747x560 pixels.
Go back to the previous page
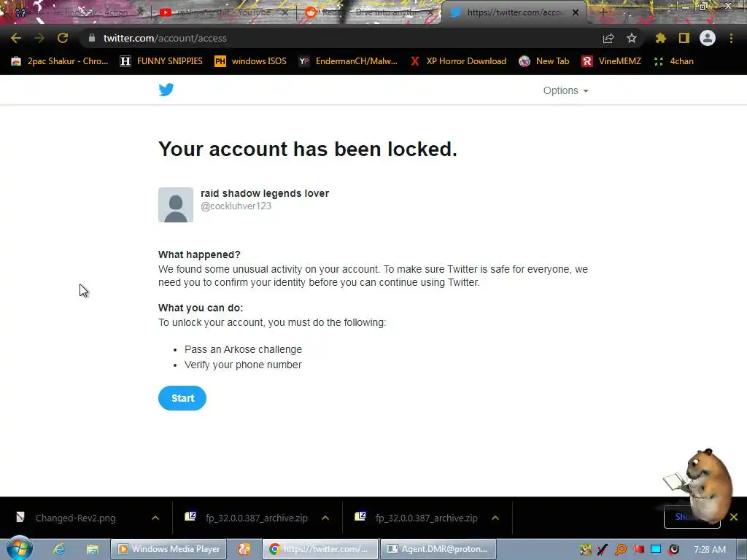coord(16,38)
